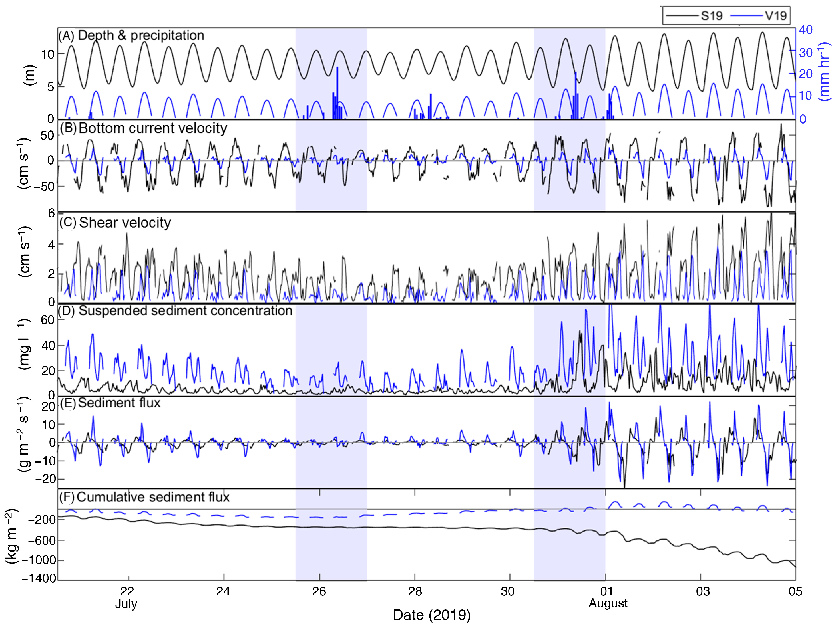The width and height of the screenshot is (840, 630).
Task: Click the shaded July 26 band in panel F
Action: pos(331,535)
